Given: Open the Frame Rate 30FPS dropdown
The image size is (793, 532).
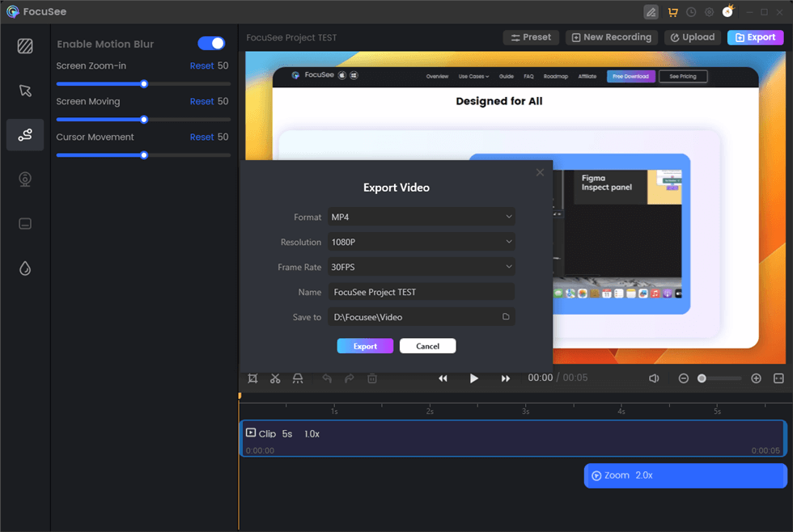Looking at the screenshot, I should click(422, 267).
